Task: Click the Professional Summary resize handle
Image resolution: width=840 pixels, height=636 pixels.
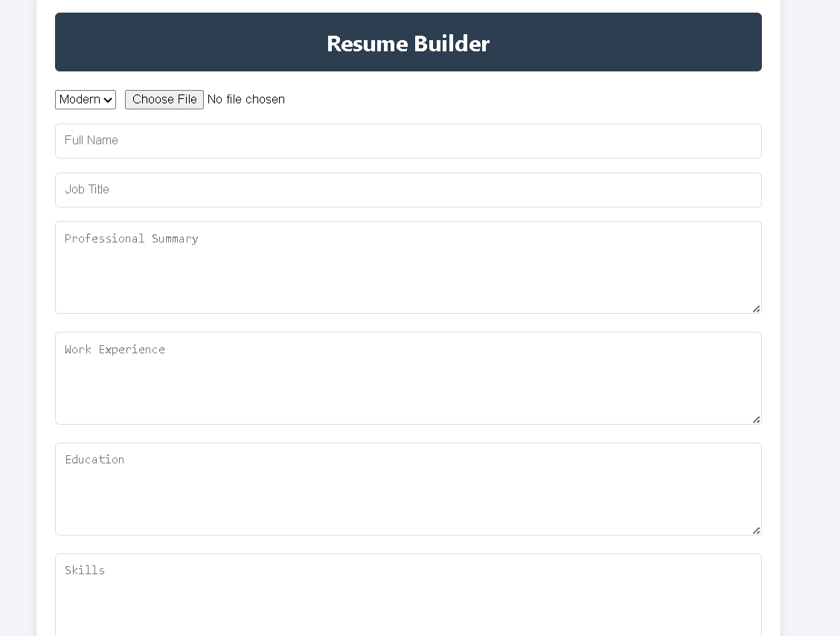Action: 755,308
